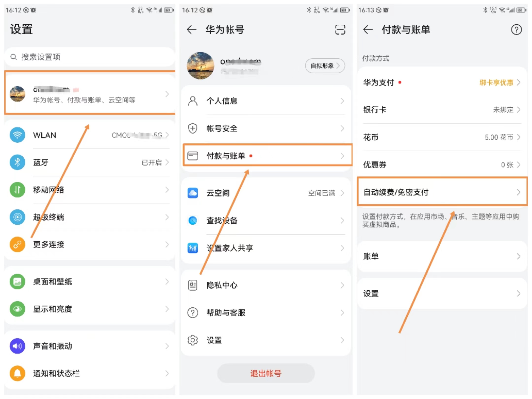Image resolution: width=532 pixels, height=399 pixels.
Task: Expand the WLAN row chevron
Action: (x=167, y=135)
